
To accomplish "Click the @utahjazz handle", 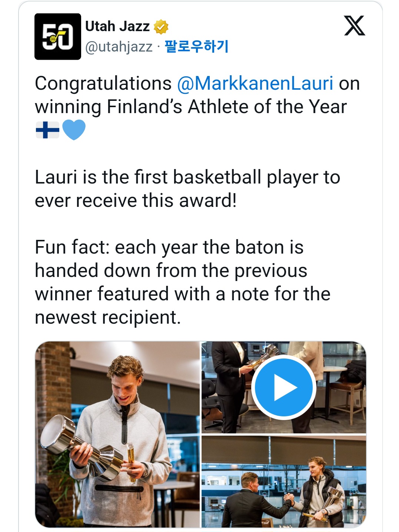I will pos(119,47).
